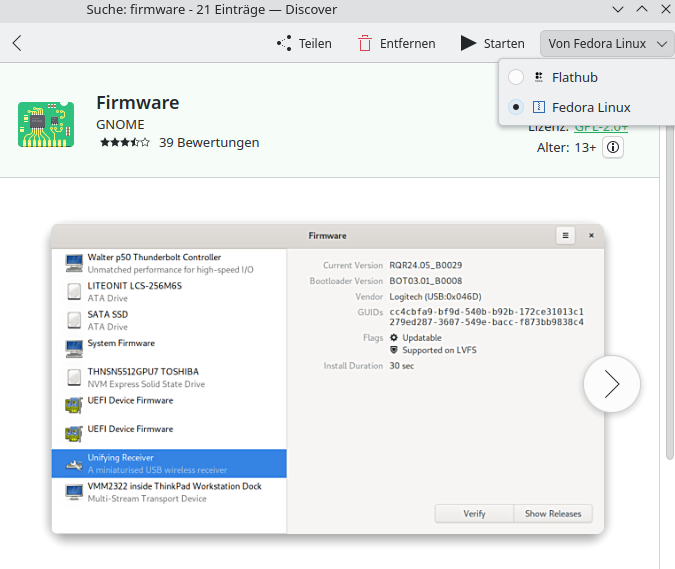Open the 'Von Fedora Linux' source dropdown
Viewport: 675px width, 569px height.
[607, 43]
